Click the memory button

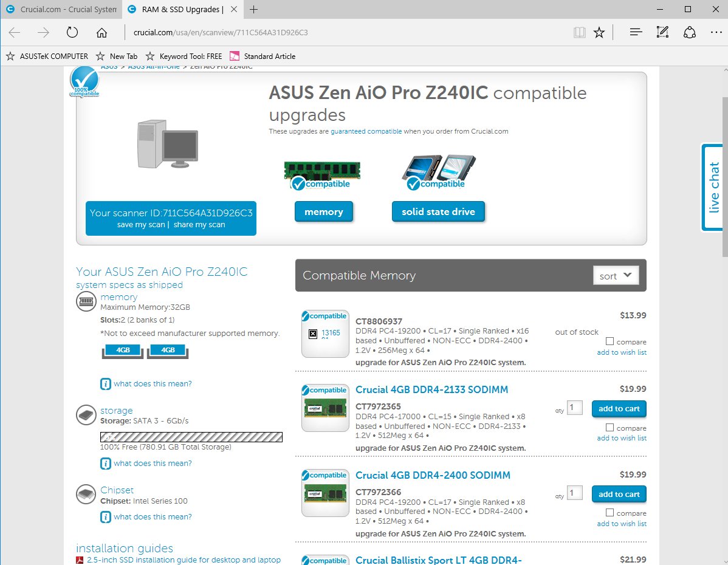pyautogui.click(x=324, y=211)
